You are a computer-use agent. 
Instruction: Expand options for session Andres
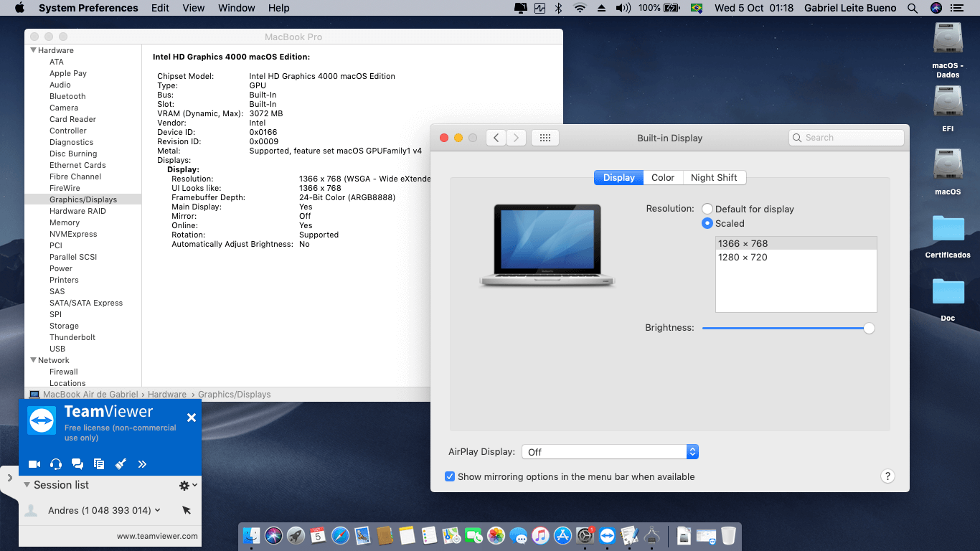pos(158,511)
